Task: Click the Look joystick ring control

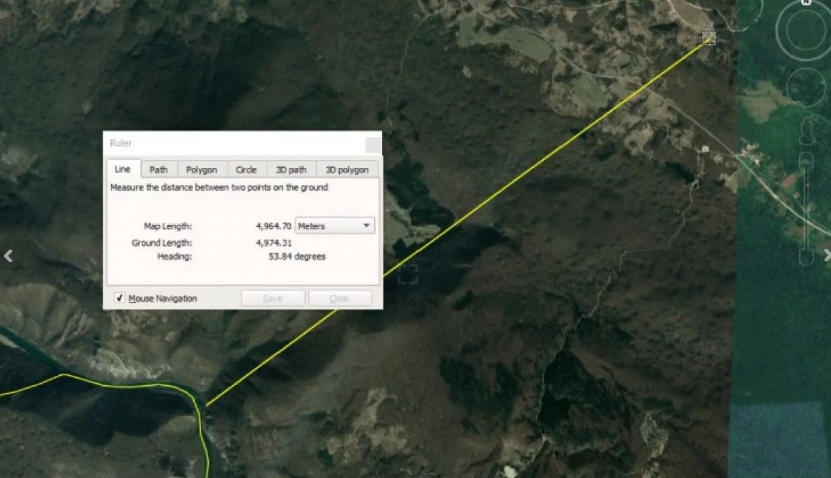Action: click(x=806, y=32)
